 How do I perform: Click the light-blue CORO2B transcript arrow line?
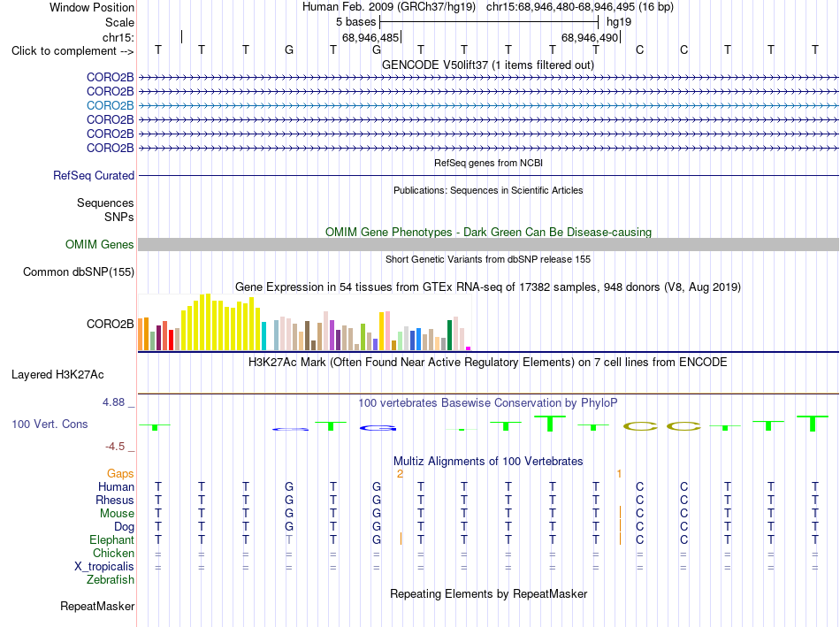(488, 105)
